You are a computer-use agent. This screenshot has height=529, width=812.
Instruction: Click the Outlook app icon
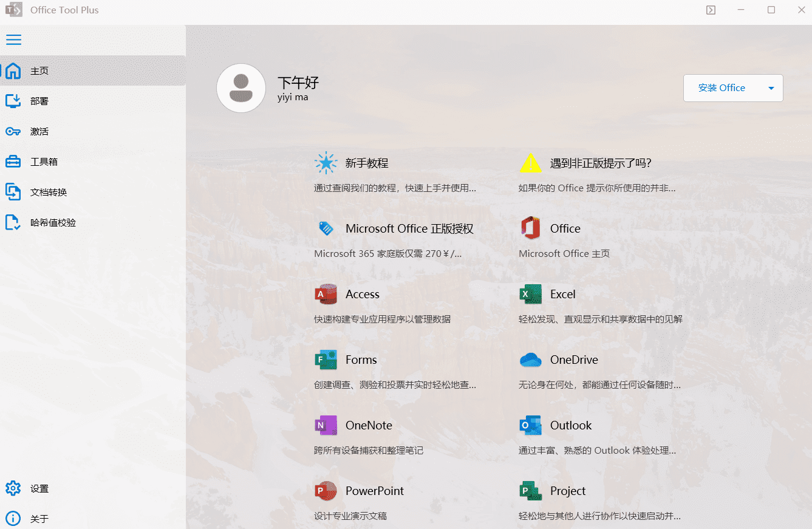click(531, 425)
